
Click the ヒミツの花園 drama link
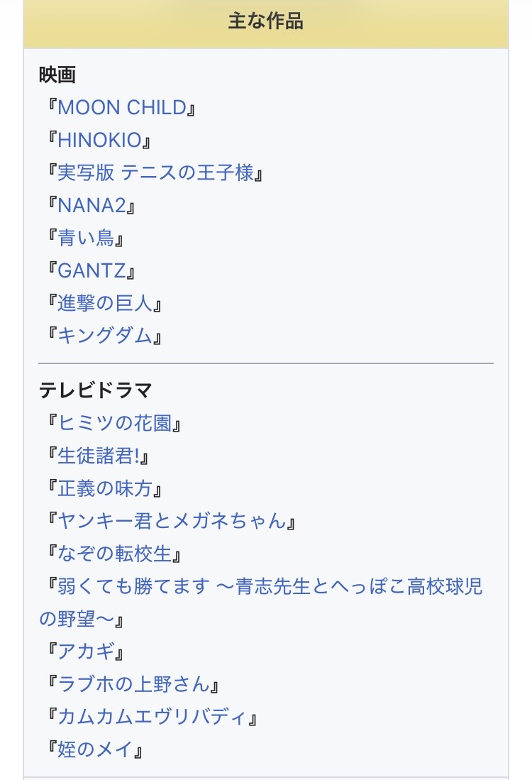click(114, 424)
